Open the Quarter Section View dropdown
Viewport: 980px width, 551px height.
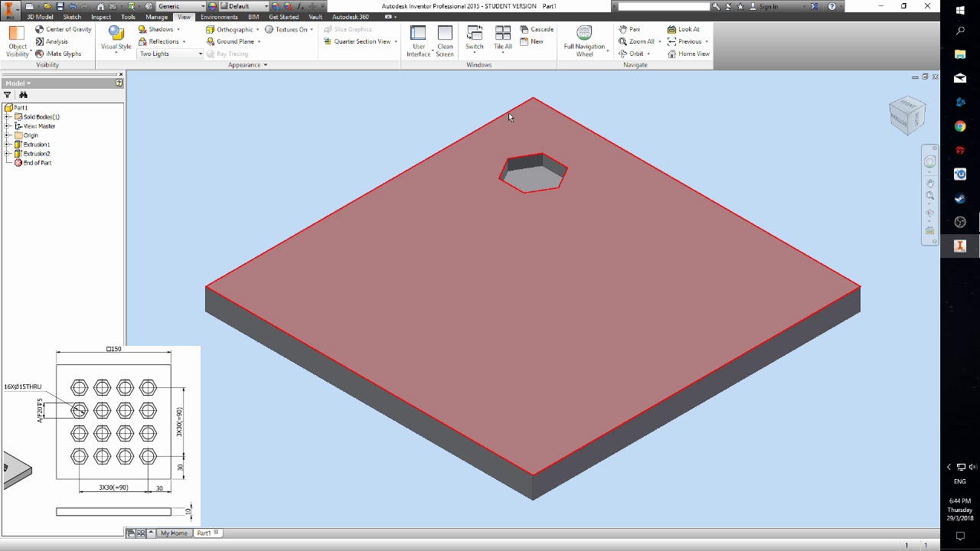click(360, 41)
